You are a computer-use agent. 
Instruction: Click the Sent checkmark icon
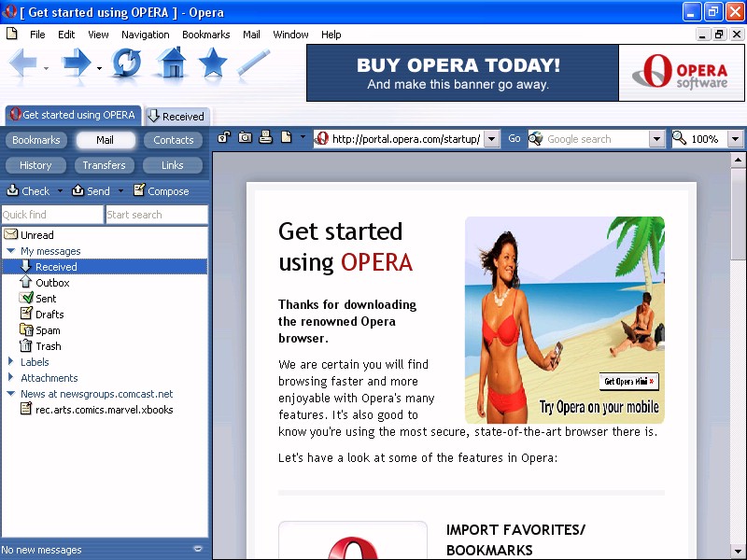(26, 298)
